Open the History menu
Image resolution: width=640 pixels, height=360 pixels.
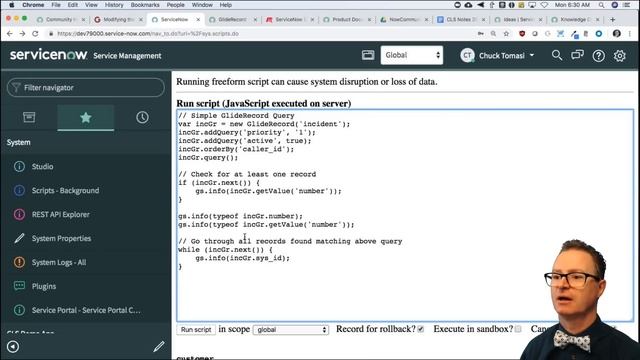(114, 5)
